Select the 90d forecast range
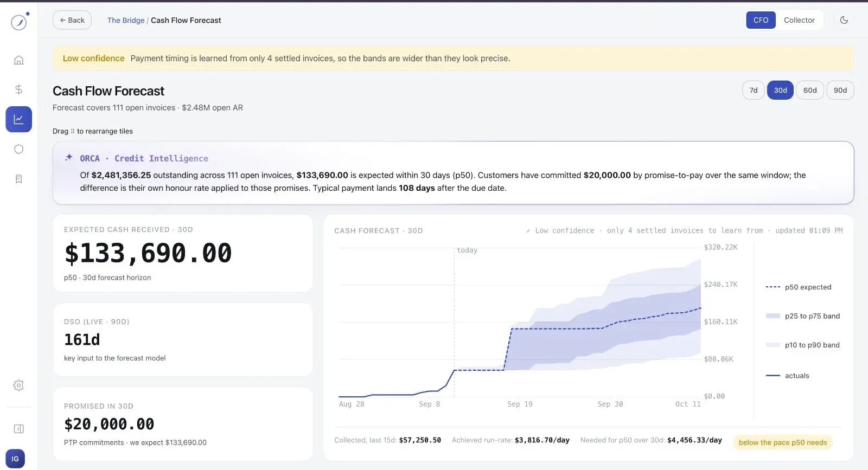 click(x=840, y=91)
